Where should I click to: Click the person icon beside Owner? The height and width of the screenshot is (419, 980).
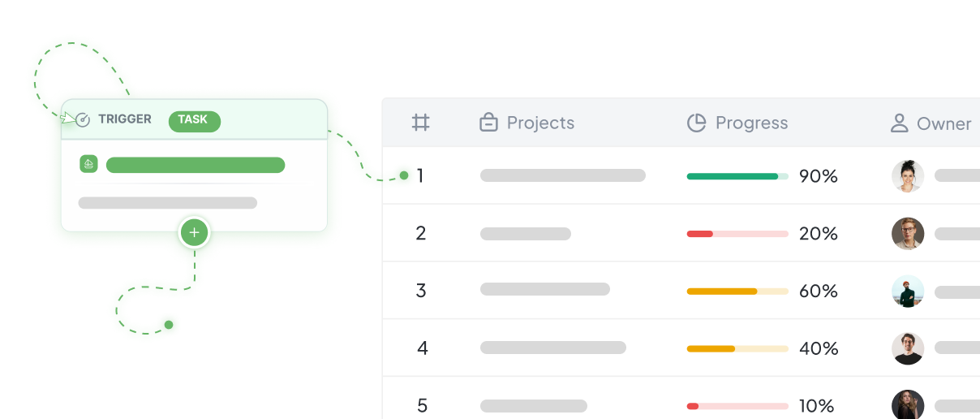[x=899, y=123]
